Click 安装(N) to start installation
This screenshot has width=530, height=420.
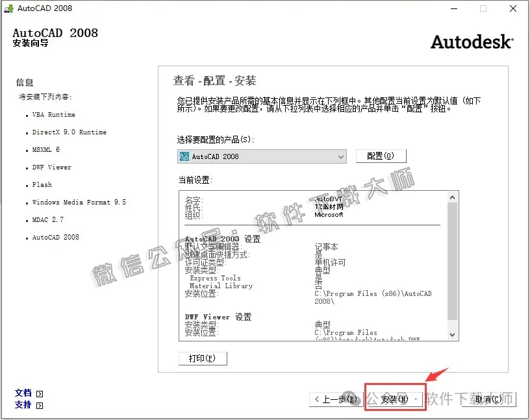click(x=394, y=400)
